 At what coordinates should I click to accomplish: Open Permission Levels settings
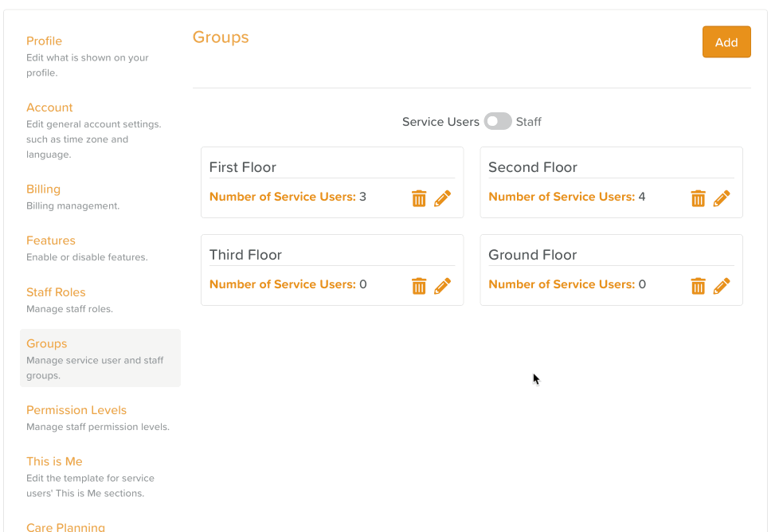[76, 410]
